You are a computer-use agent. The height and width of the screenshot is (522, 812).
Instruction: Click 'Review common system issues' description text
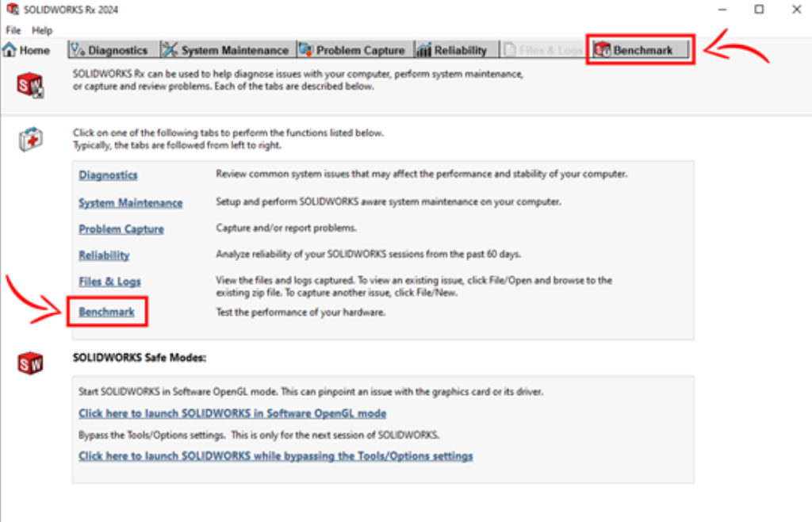coord(422,174)
